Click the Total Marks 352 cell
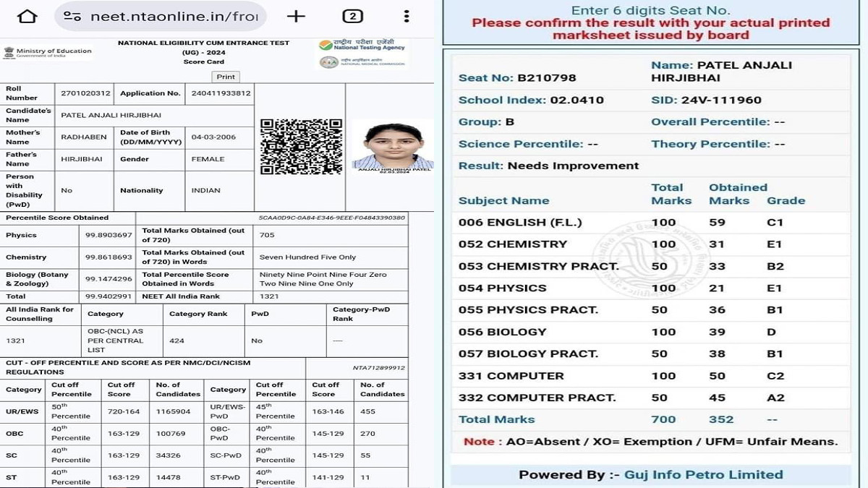 pos(731,418)
